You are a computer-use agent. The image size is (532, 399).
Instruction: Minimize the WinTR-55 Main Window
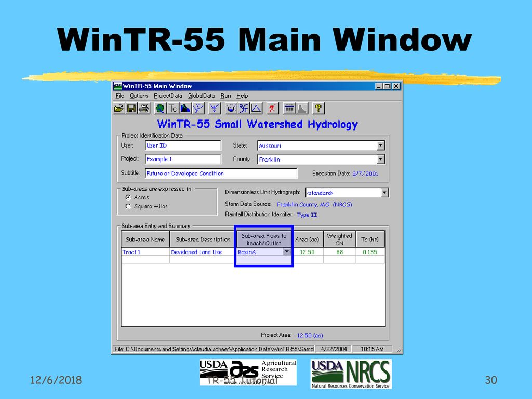point(379,86)
